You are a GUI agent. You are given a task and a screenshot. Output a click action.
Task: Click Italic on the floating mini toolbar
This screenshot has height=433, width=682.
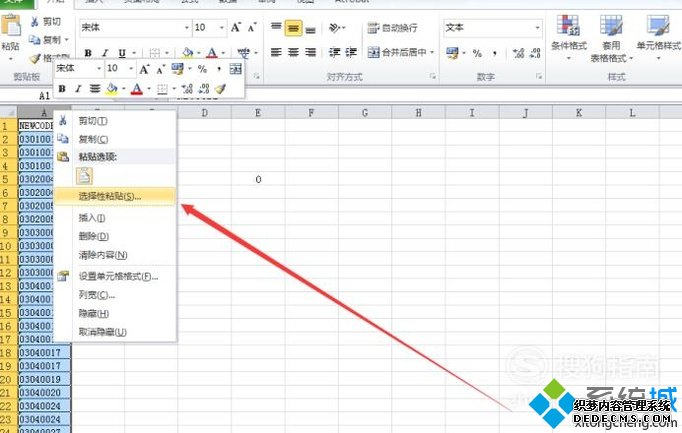(78, 89)
